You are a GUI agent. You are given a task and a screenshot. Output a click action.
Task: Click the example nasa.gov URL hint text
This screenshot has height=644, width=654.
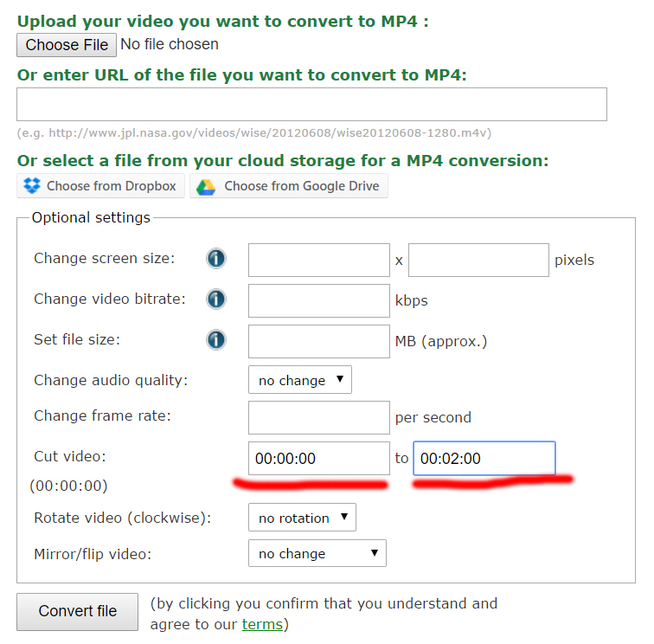pos(254,132)
